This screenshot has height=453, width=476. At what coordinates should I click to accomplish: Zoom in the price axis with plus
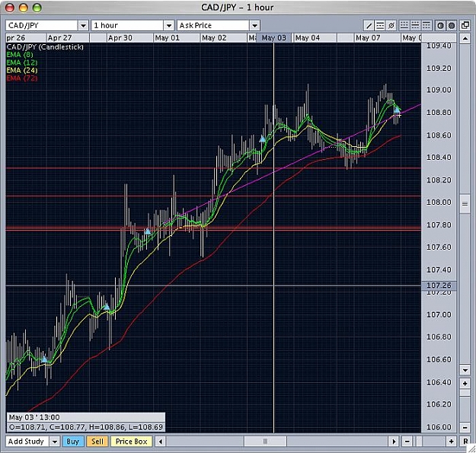[x=465, y=384]
